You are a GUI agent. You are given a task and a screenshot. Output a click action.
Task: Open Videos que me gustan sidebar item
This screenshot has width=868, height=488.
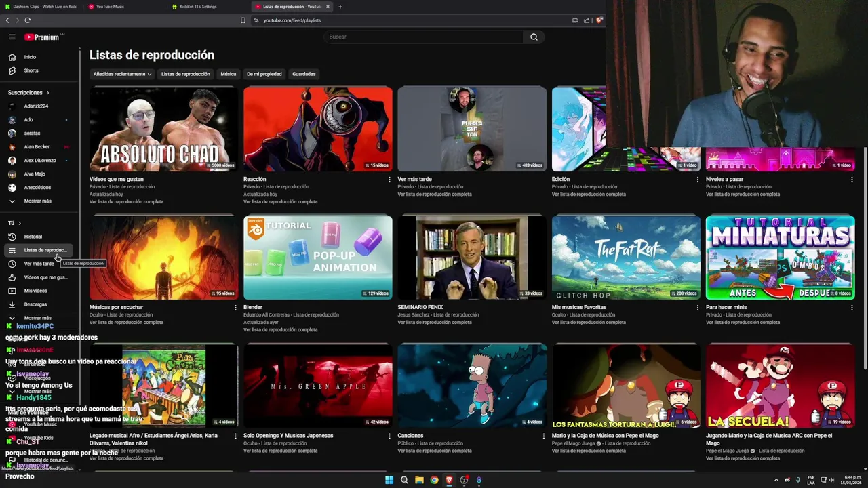(x=39, y=277)
